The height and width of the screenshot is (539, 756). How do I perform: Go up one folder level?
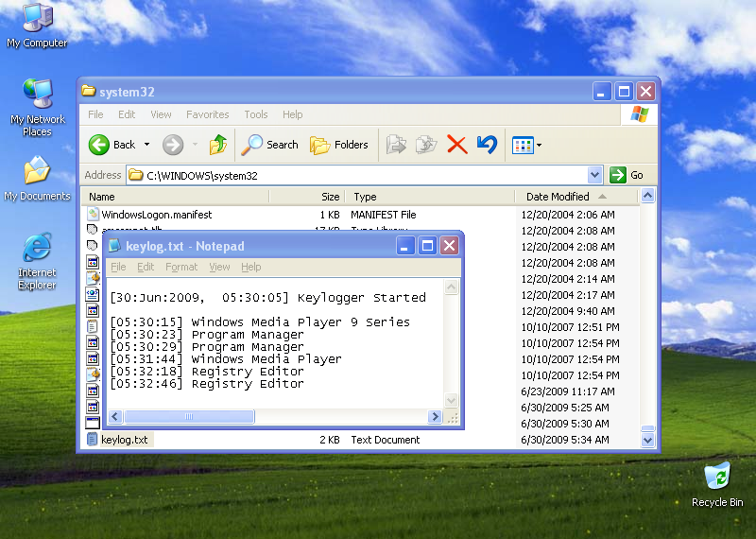[x=218, y=145]
